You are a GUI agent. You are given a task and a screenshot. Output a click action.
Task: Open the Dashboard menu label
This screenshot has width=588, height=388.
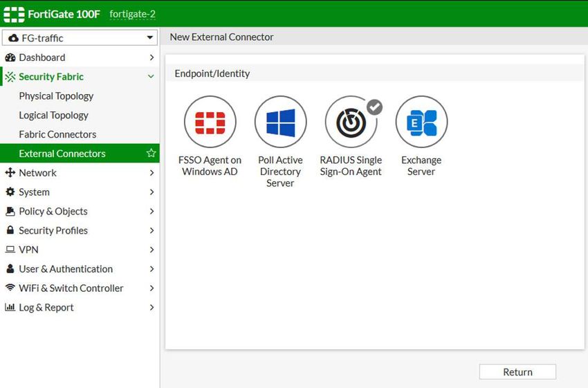pyautogui.click(x=42, y=57)
